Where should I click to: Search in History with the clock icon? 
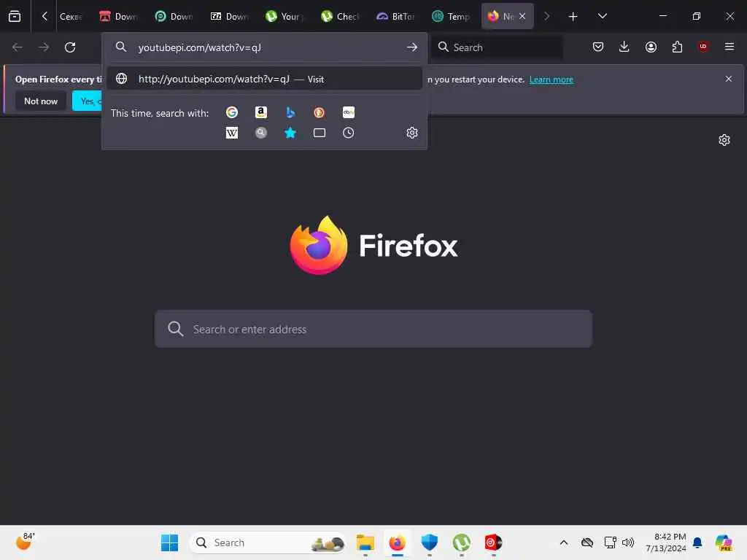pyautogui.click(x=348, y=133)
